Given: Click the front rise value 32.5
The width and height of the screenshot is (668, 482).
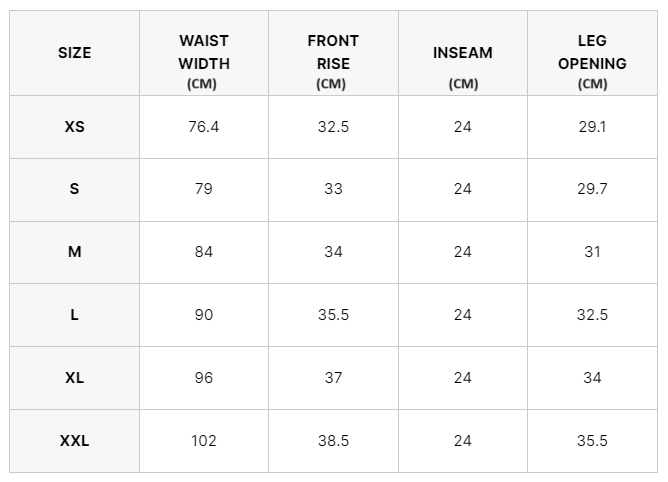Looking at the screenshot, I should pyautogui.click(x=333, y=127).
